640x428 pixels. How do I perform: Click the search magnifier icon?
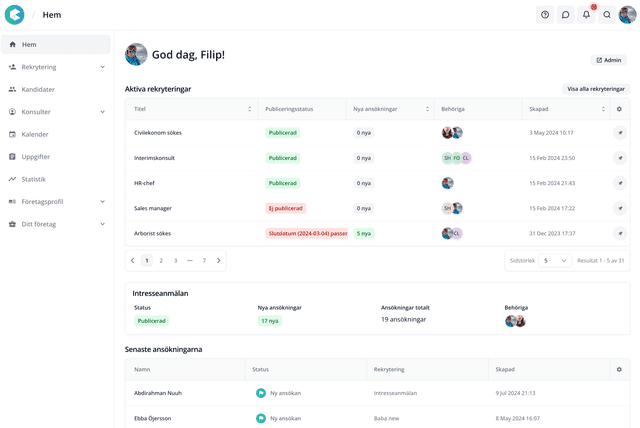point(607,15)
